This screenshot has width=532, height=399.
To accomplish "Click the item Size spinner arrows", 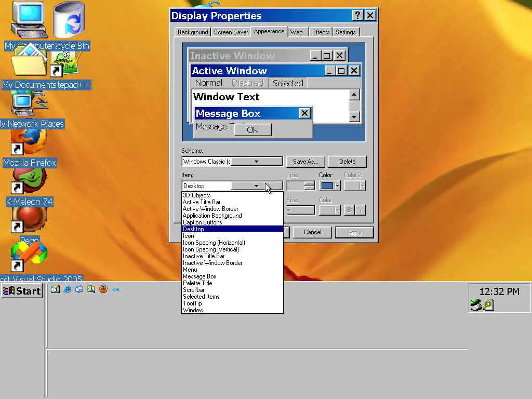I will click(x=309, y=185).
